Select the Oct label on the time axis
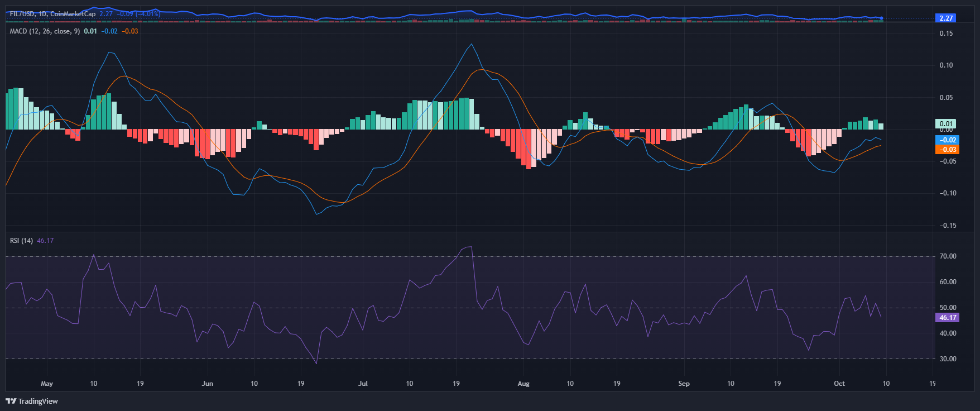The width and height of the screenshot is (980, 411). click(x=839, y=384)
